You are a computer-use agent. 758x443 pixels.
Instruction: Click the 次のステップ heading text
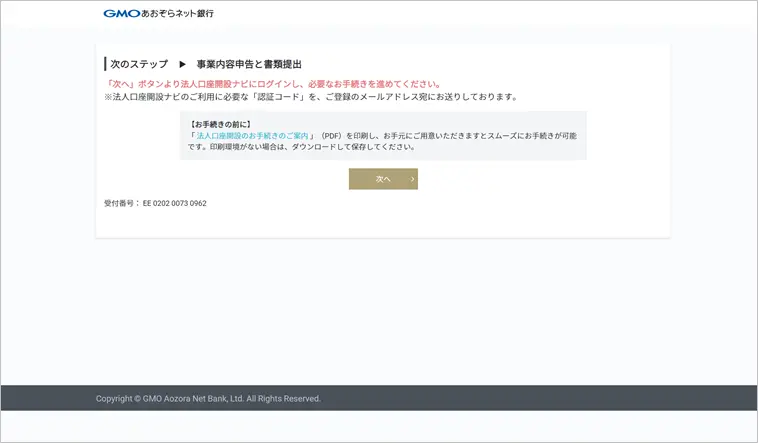[x=139, y=64]
